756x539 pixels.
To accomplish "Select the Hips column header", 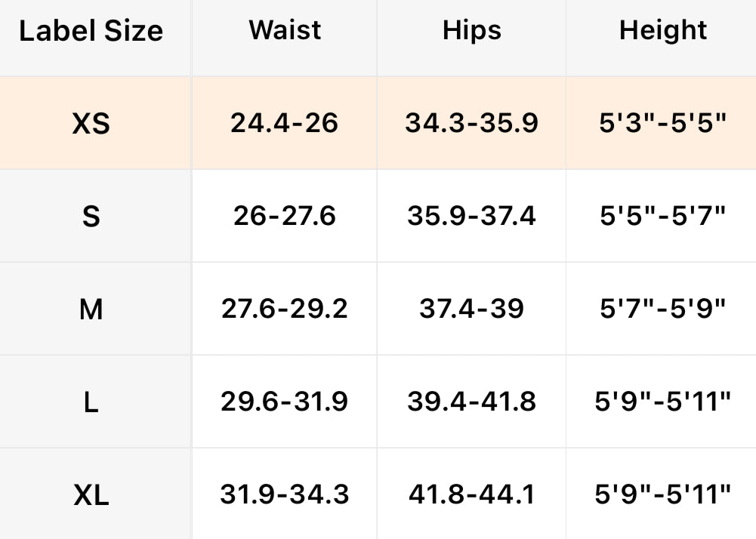I will [x=472, y=30].
